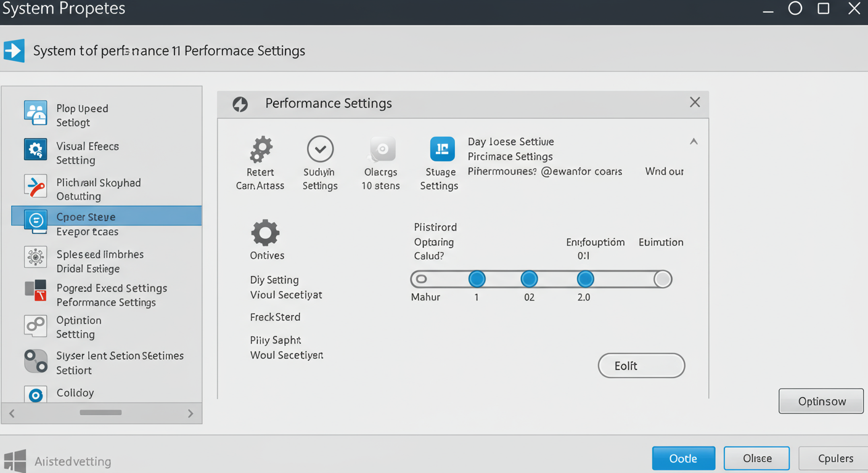Select the Visual Efeecs Settting gear icon

coord(36,150)
